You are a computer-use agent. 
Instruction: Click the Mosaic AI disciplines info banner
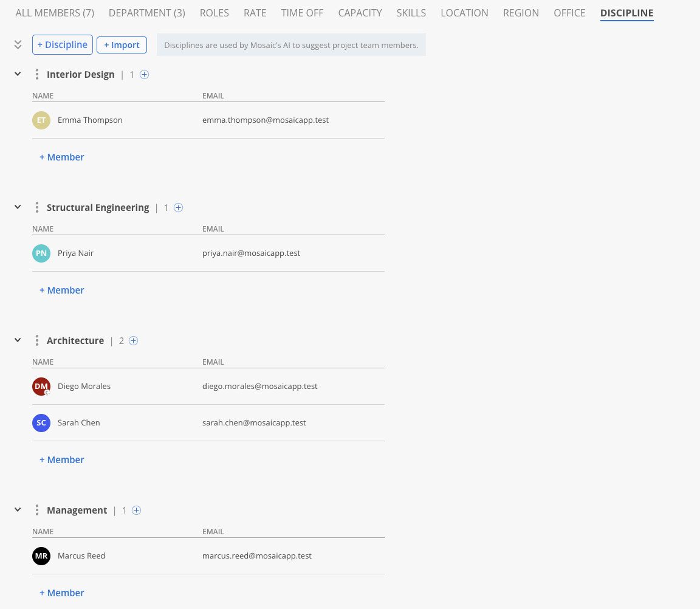tap(291, 45)
